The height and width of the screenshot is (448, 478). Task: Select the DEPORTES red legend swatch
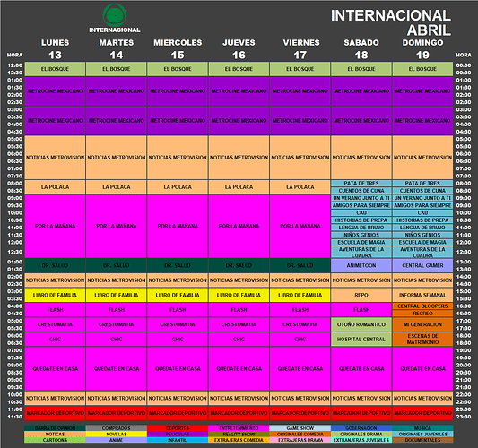pos(178,428)
